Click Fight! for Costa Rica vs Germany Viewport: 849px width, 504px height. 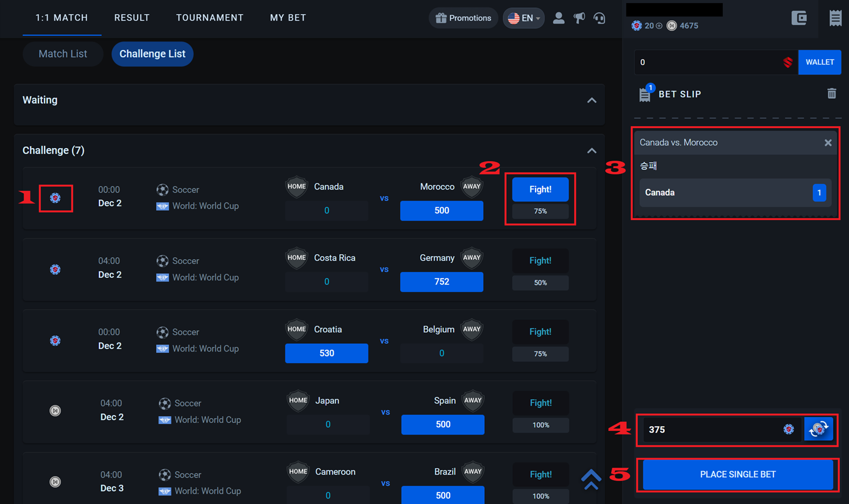(540, 261)
